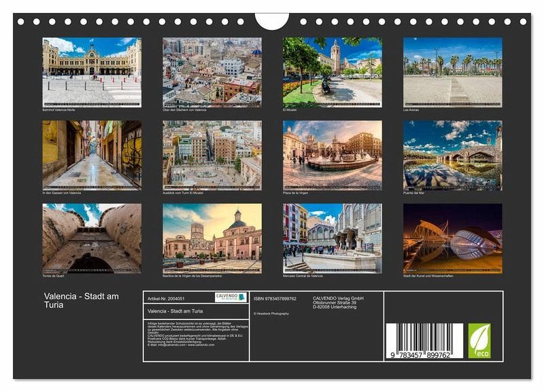544x392 pixels.
Task: Open the Torres de Quart photo
Action: [x=92, y=238]
